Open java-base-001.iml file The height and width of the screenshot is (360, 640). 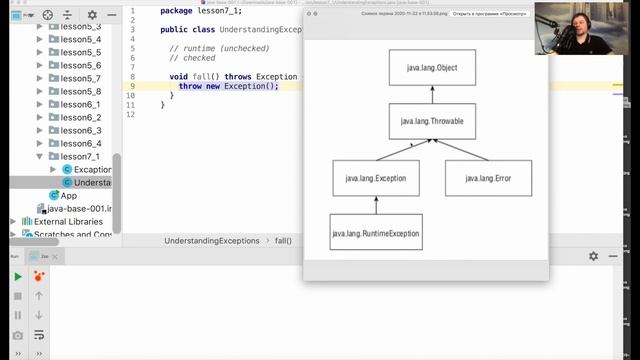pos(79,209)
